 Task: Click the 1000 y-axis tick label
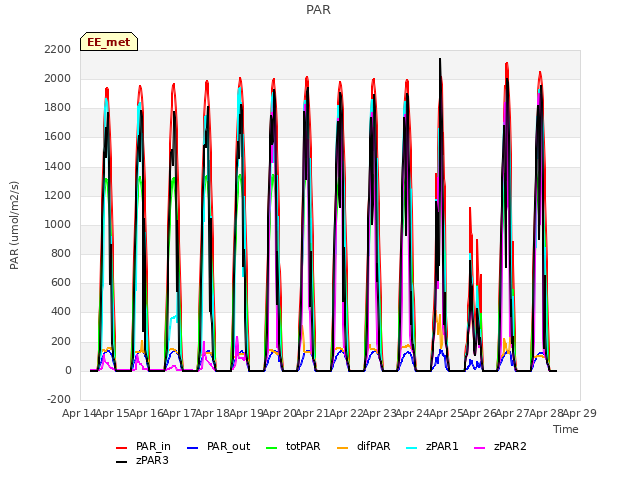pos(58,224)
